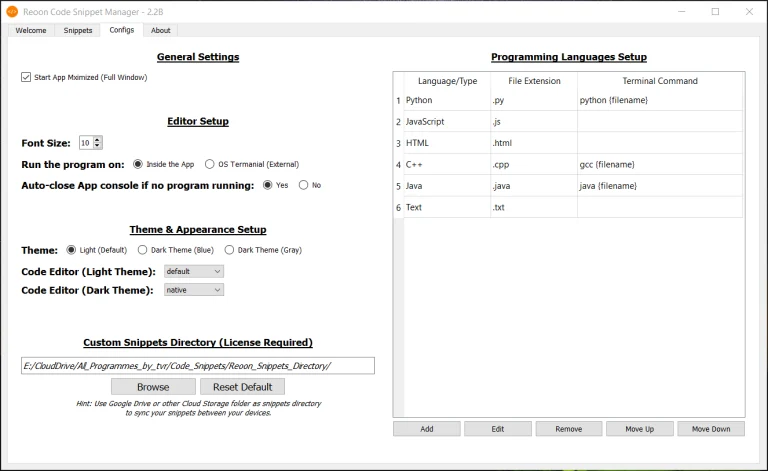The image size is (768, 471).
Task: Select OS Terminal (External) option
Action: (210, 164)
